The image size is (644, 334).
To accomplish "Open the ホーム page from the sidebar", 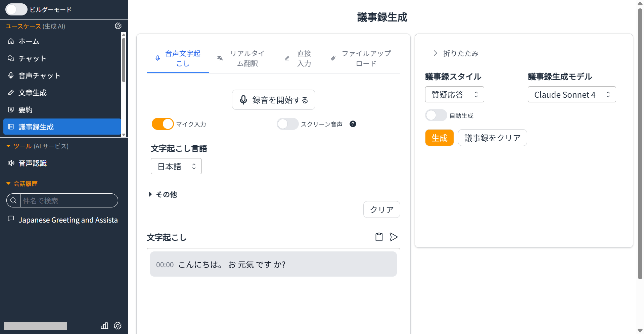I will pos(29,41).
